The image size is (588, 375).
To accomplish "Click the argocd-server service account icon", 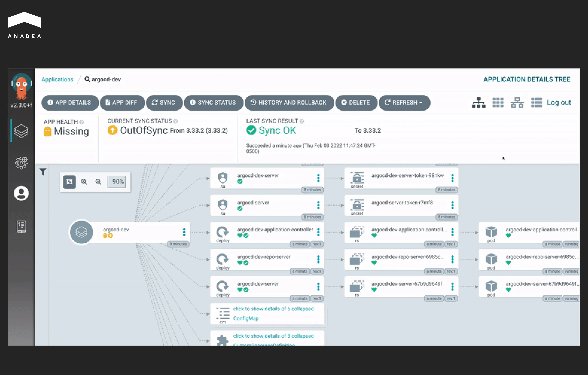I will click(x=223, y=205).
